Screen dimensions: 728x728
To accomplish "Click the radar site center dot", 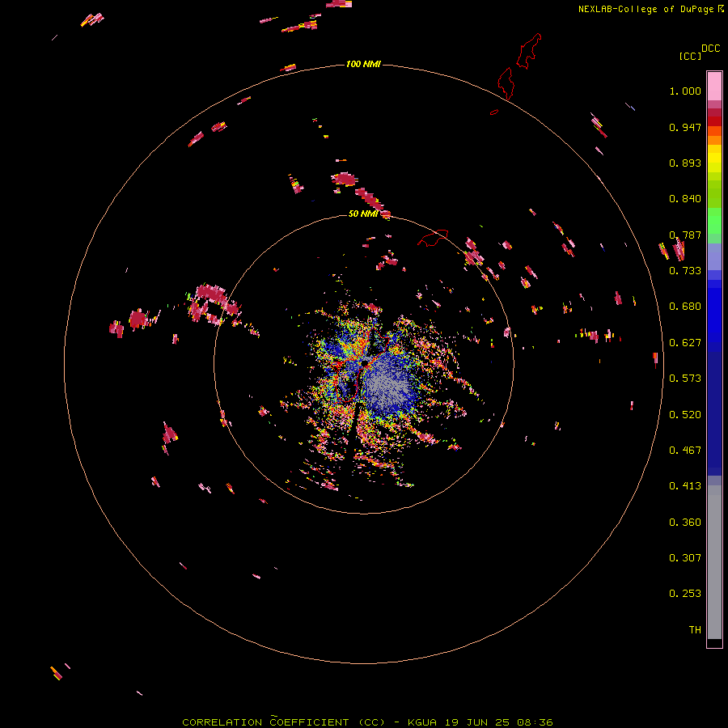I will click(x=365, y=363).
